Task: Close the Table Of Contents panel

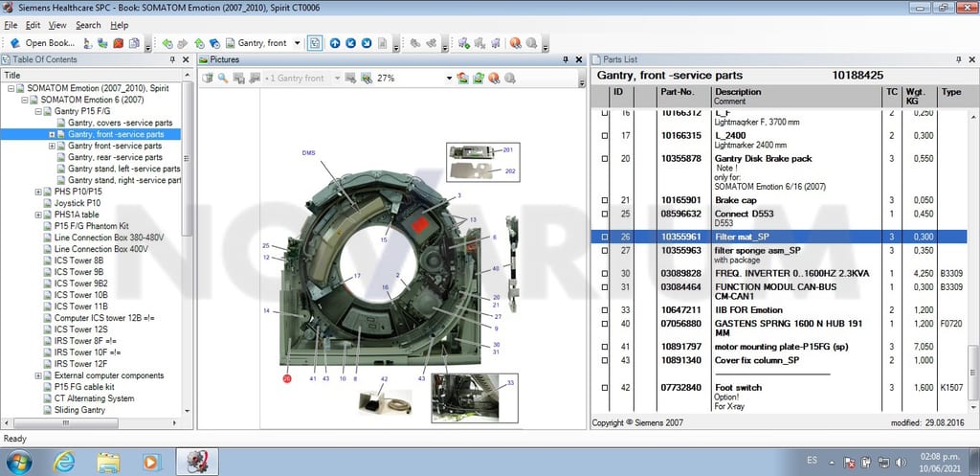Action: pos(186,59)
